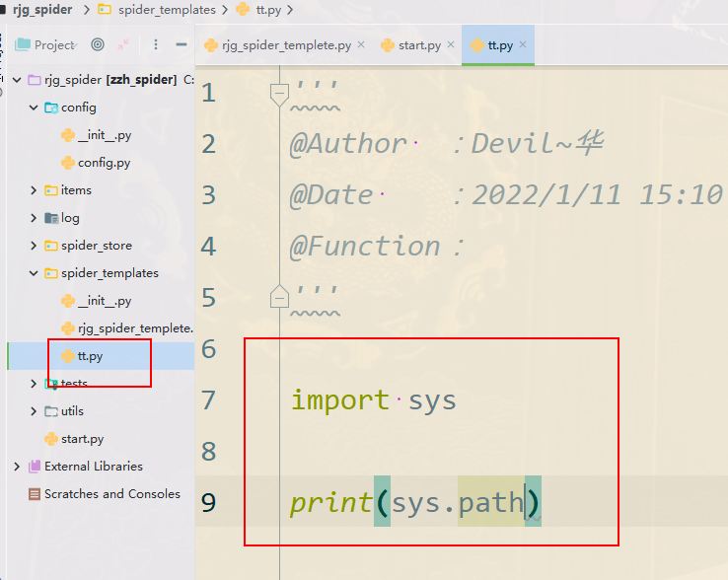Click the config.py Python file icon
Viewport: 728px width, 580px height.
67,163
